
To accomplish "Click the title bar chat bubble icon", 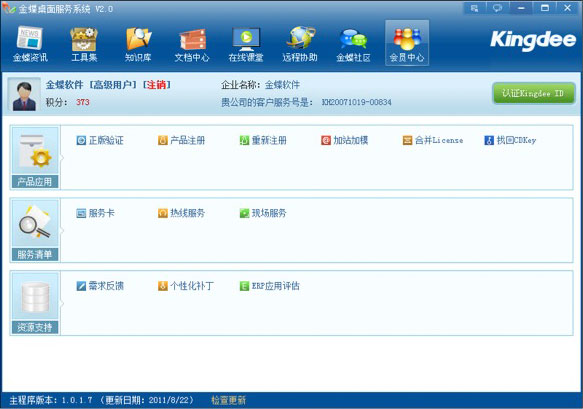I will click(497, 8).
